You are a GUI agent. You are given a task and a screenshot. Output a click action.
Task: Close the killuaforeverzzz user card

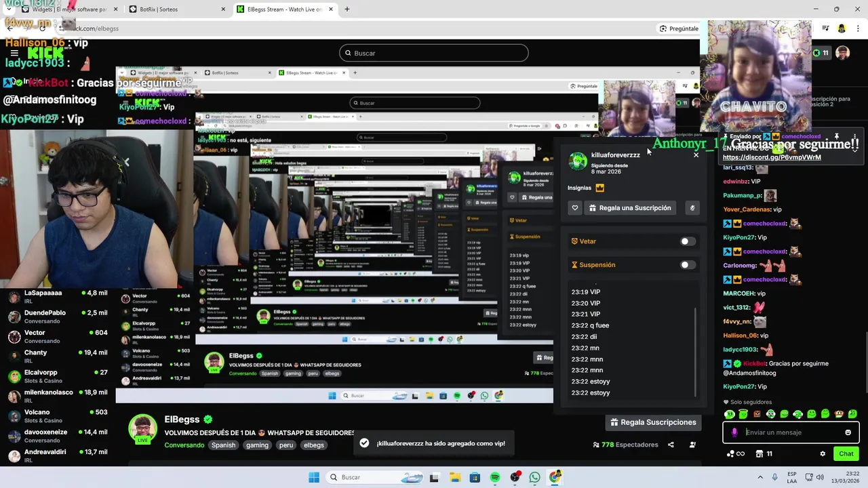tap(696, 155)
